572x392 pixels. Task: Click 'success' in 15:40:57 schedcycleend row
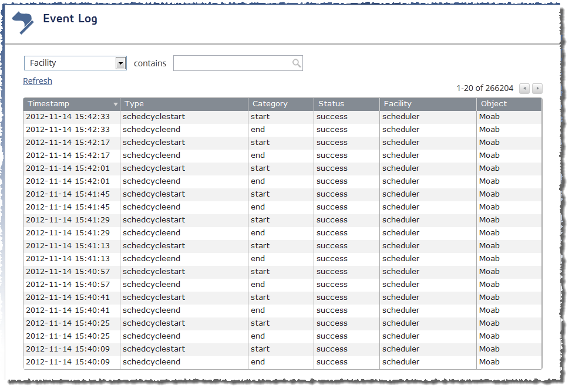pos(332,285)
